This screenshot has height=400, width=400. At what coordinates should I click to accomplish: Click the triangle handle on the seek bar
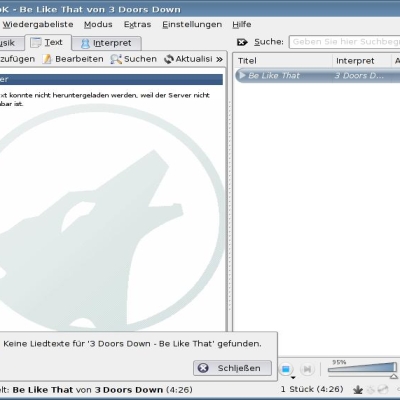click(394, 376)
